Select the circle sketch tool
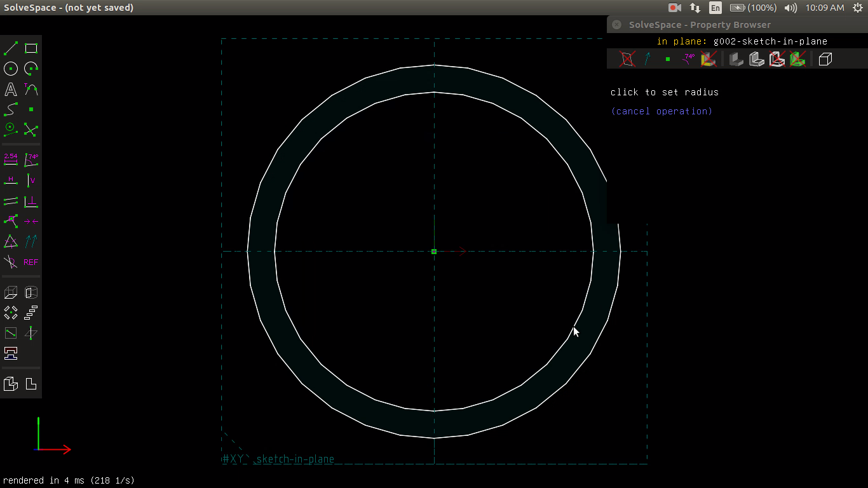Viewport: 868px width, 488px height. (11, 69)
